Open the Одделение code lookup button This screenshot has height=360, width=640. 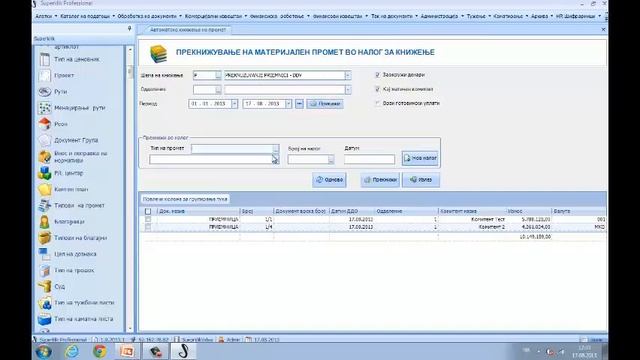(x=218, y=90)
